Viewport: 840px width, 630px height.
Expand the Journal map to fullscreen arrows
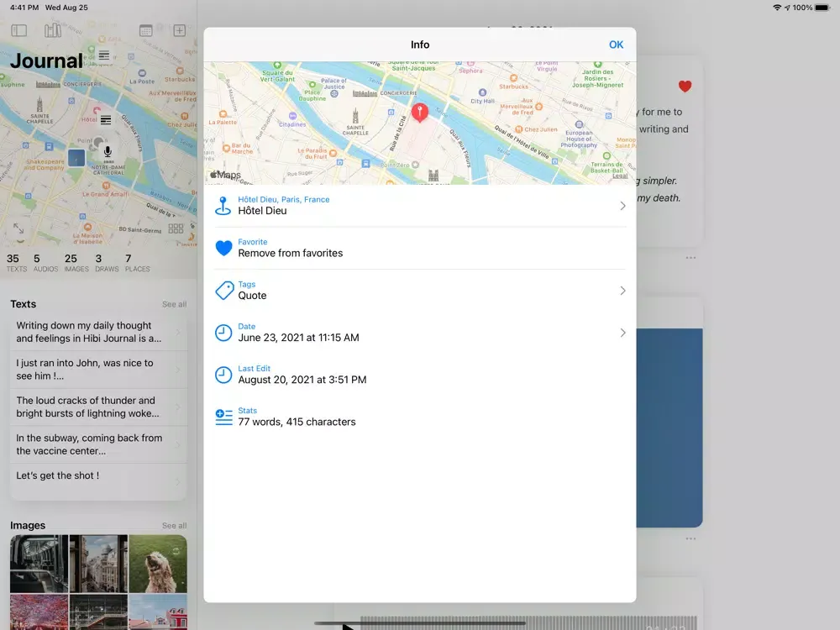point(18,228)
